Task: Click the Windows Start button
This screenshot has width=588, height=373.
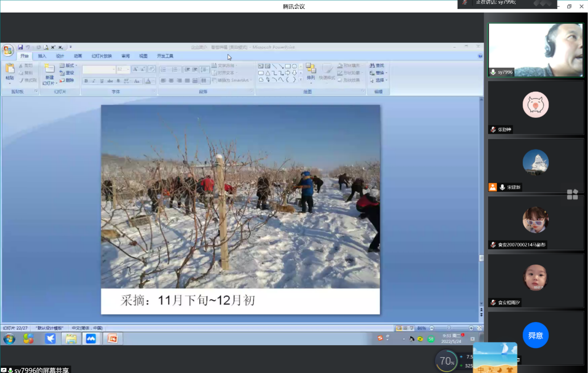Action: point(9,339)
